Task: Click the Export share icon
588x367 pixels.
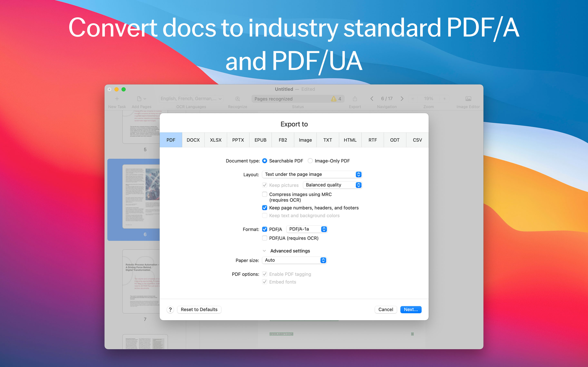Action: [x=355, y=98]
